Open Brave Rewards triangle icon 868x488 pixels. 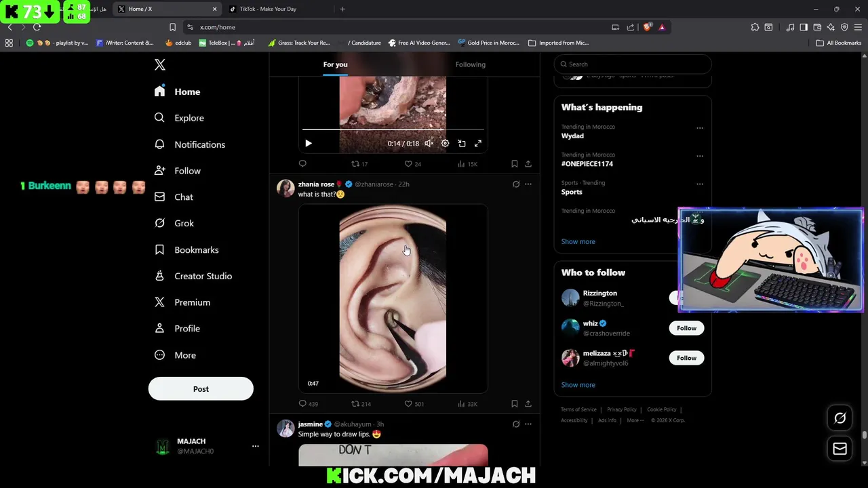point(662,27)
